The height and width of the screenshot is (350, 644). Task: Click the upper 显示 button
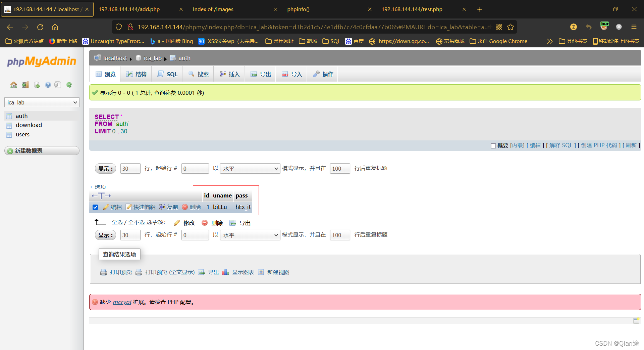click(105, 169)
